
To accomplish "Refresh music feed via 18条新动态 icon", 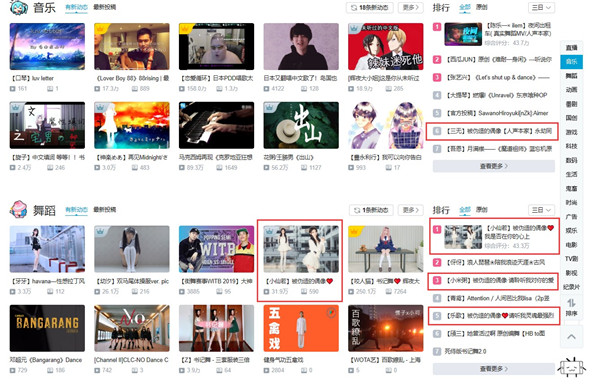I will coord(354,8).
